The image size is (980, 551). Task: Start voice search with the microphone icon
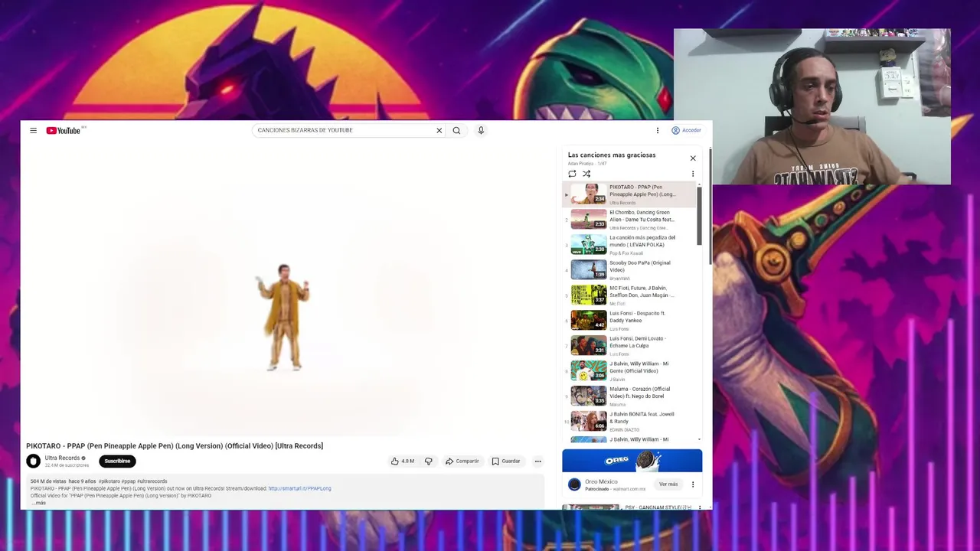481,131
